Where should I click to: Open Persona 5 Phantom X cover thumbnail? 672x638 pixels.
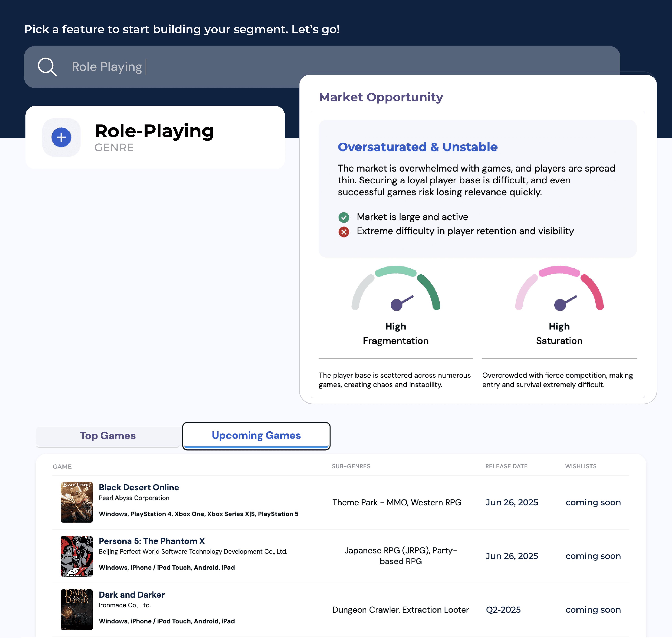pyautogui.click(x=76, y=556)
